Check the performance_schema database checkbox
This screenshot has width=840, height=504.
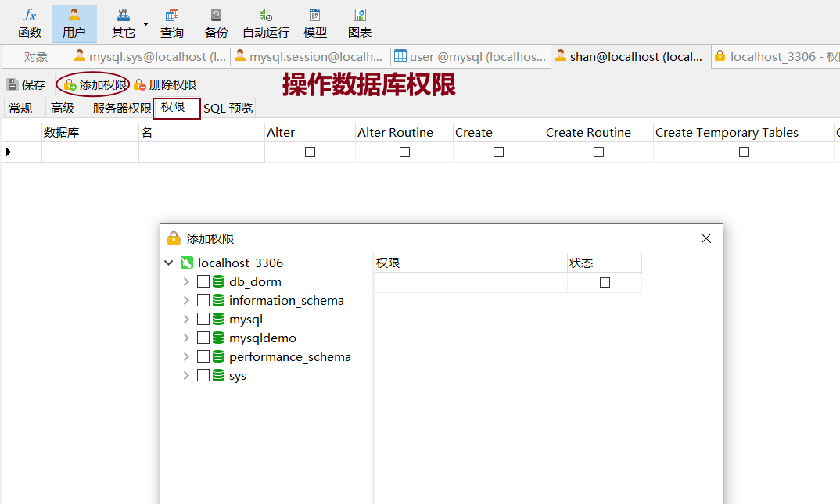(x=203, y=356)
